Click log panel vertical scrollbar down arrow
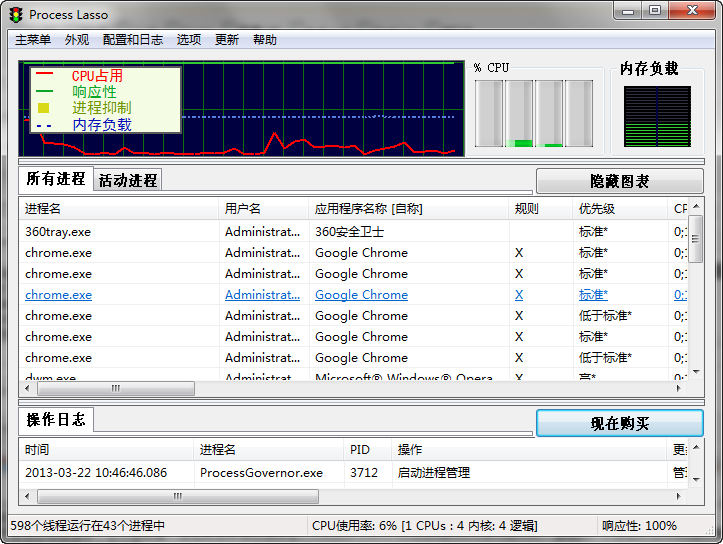The height and width of the screenshot is (544, 723). (696, 479)
